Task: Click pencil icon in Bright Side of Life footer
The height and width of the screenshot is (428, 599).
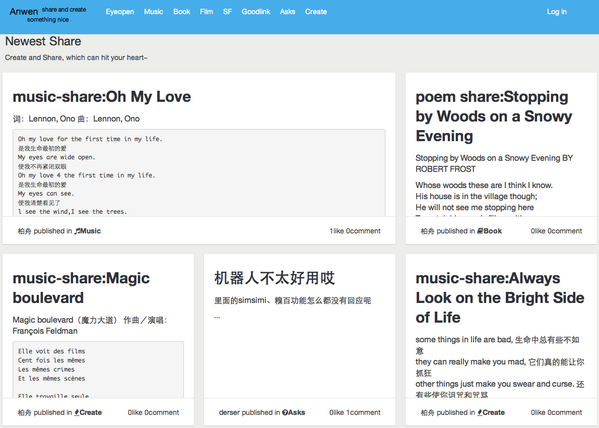Action: click(480, 412)
